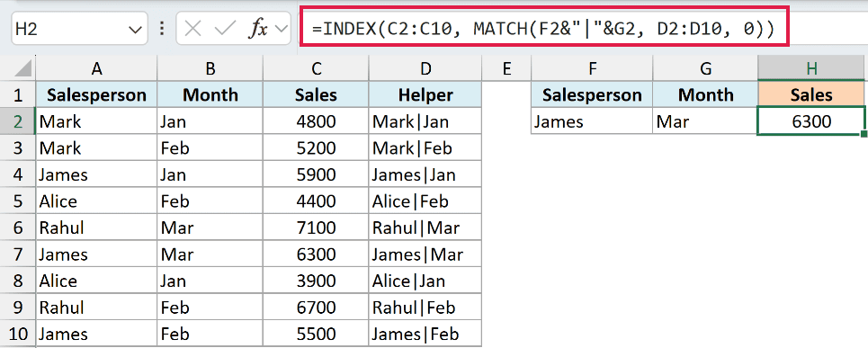
Task: Click the Month header cell in column G
Action: point(705,94)
